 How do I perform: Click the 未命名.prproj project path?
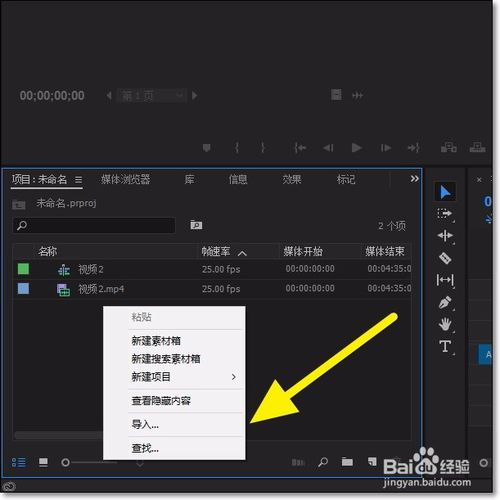[x=66, y=203]
